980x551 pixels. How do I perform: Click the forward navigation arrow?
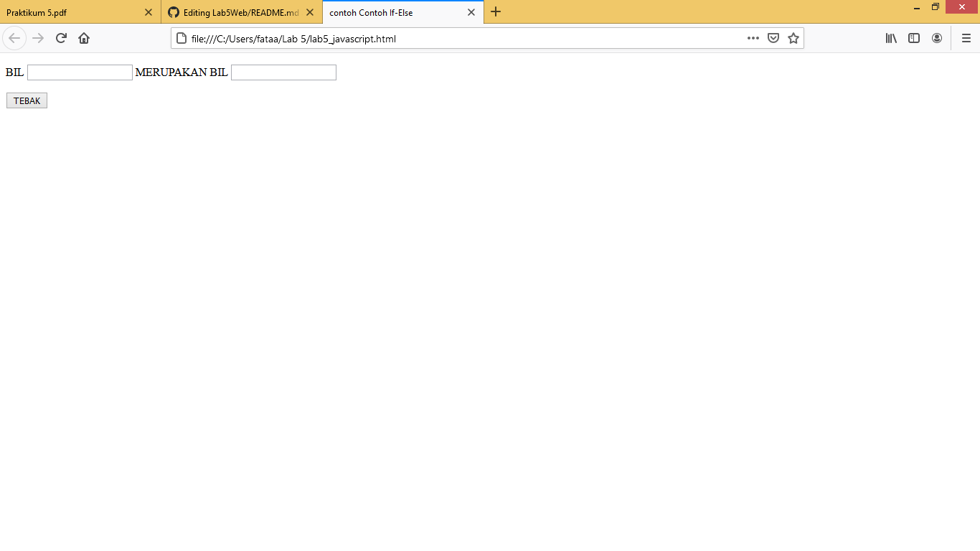click(x=37, y=38)
